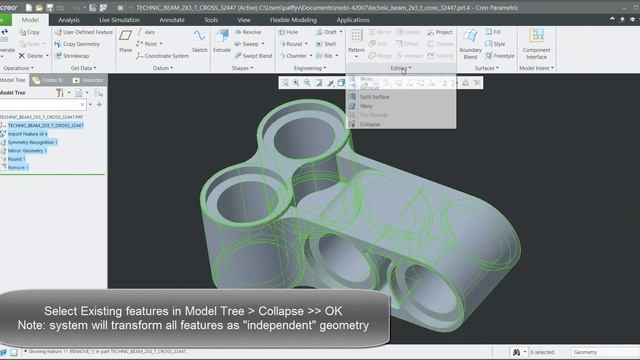Open the Favorites tab

(88, 80)
